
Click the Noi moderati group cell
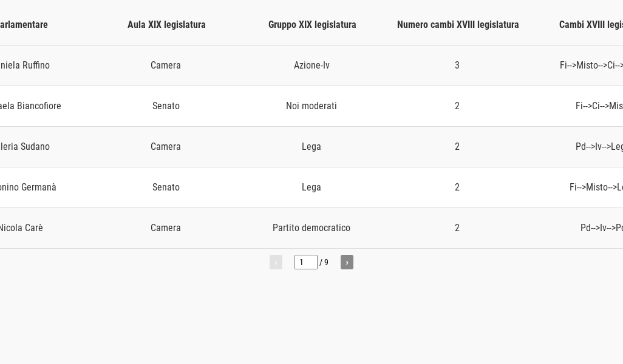[x=311, y=106]
